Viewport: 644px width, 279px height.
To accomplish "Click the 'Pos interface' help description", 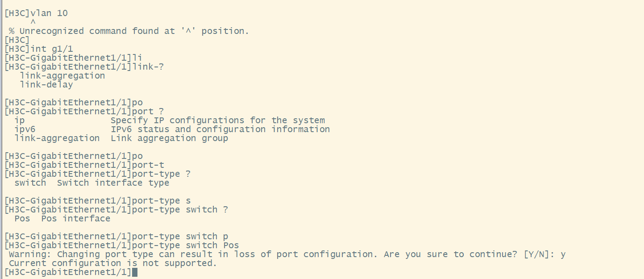I will click(x=75, y=219).
